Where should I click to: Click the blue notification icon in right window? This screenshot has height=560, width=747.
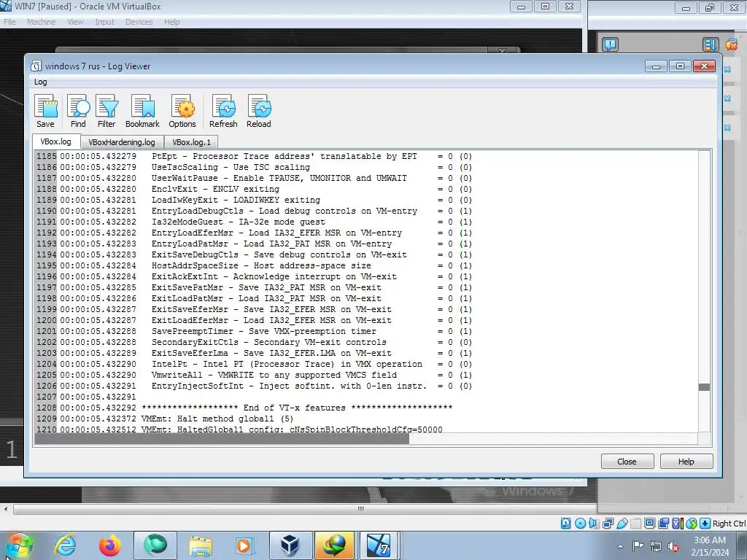(x=611, y=44)
